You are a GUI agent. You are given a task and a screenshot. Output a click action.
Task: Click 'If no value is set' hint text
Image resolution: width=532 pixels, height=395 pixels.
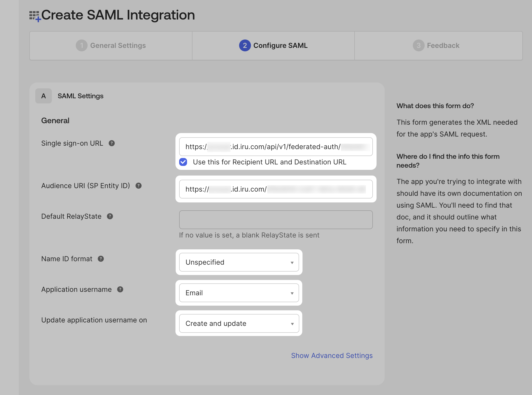tap(249, 235)
